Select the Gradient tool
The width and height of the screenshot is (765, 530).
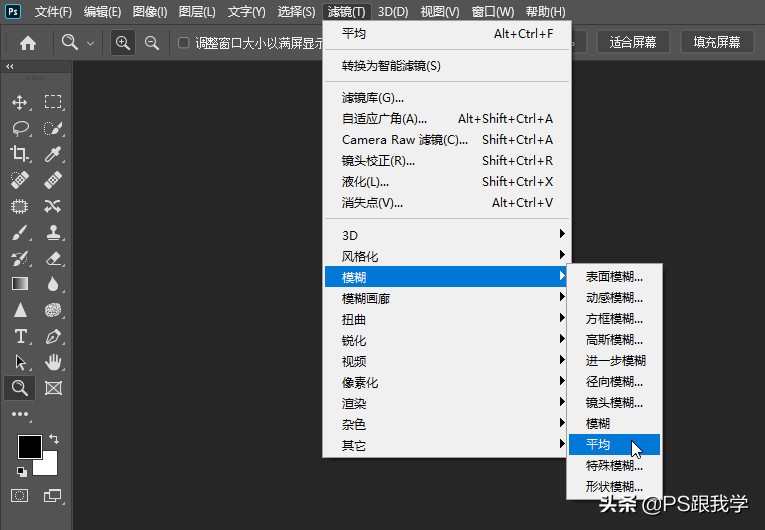[20, 284]
